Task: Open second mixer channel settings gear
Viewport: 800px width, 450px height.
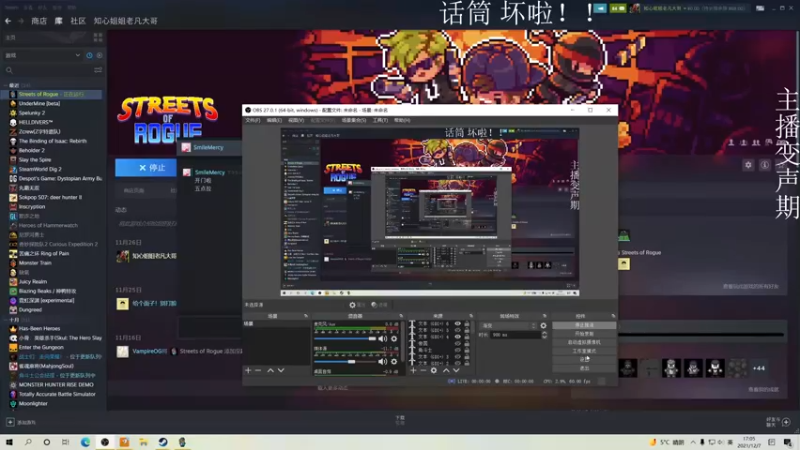Action: pos(394,362)
